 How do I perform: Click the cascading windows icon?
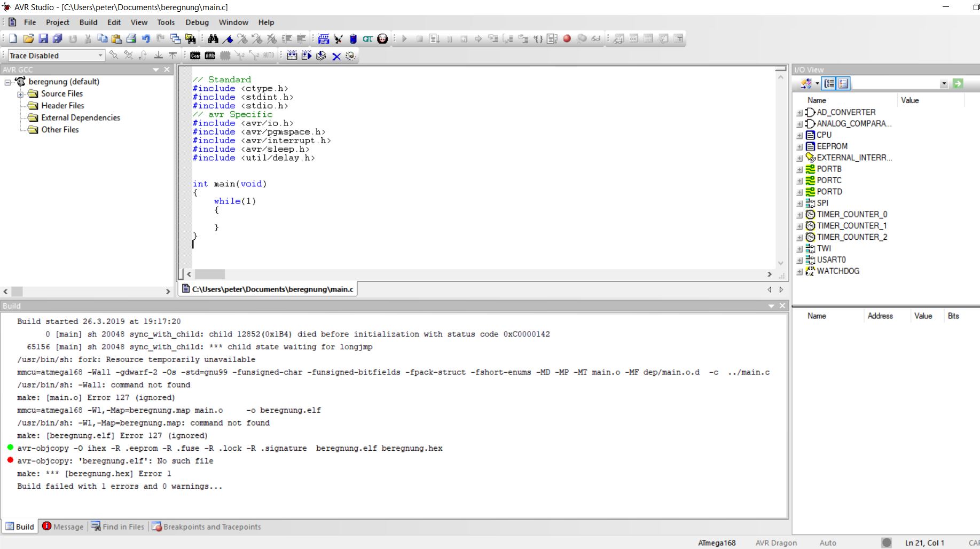(x=175, y=38)
